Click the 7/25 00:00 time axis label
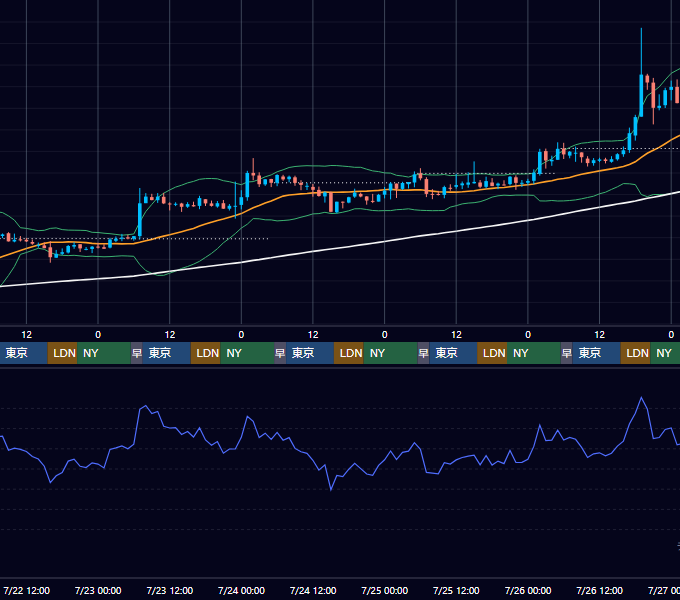The height and width of the screenshot is (600, 680). tap(385, 590)
